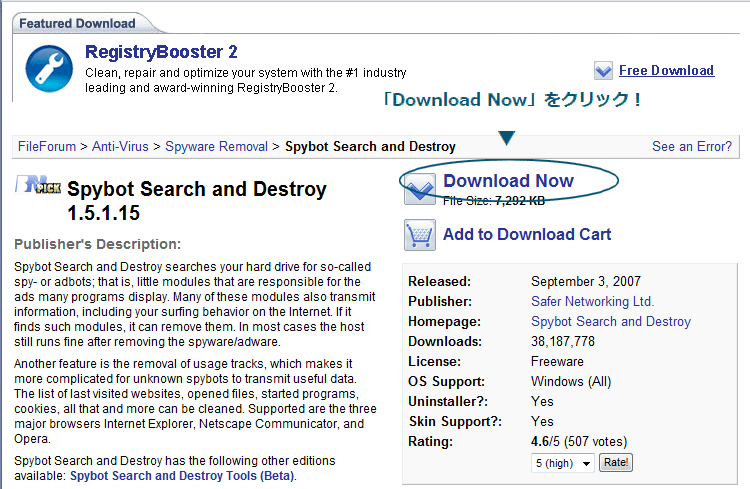Open the RegistryBooster 2 title link
Image resolution: width=750 pixels, height=489 pixels.
161,52
